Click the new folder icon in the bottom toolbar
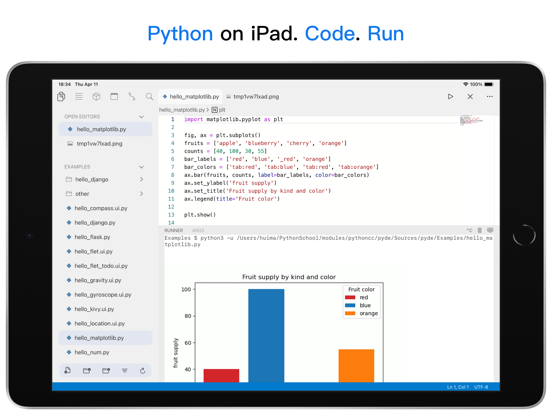 (87, 370)
